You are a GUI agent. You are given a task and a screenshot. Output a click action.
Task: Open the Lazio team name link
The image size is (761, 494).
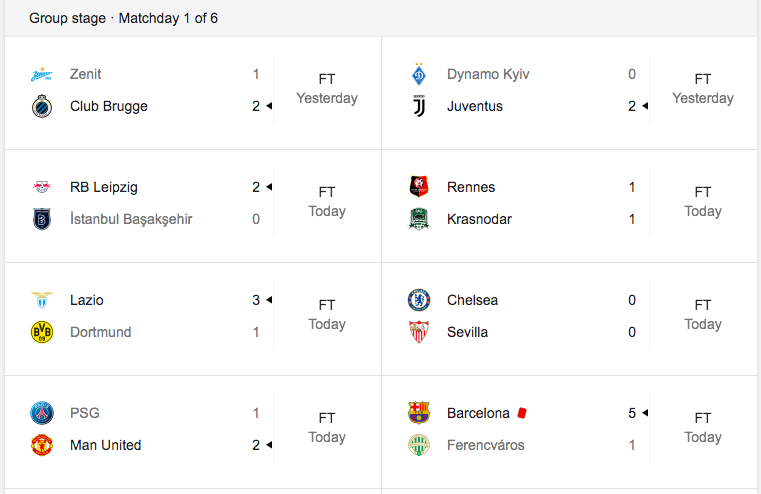(x=87, y=300)
